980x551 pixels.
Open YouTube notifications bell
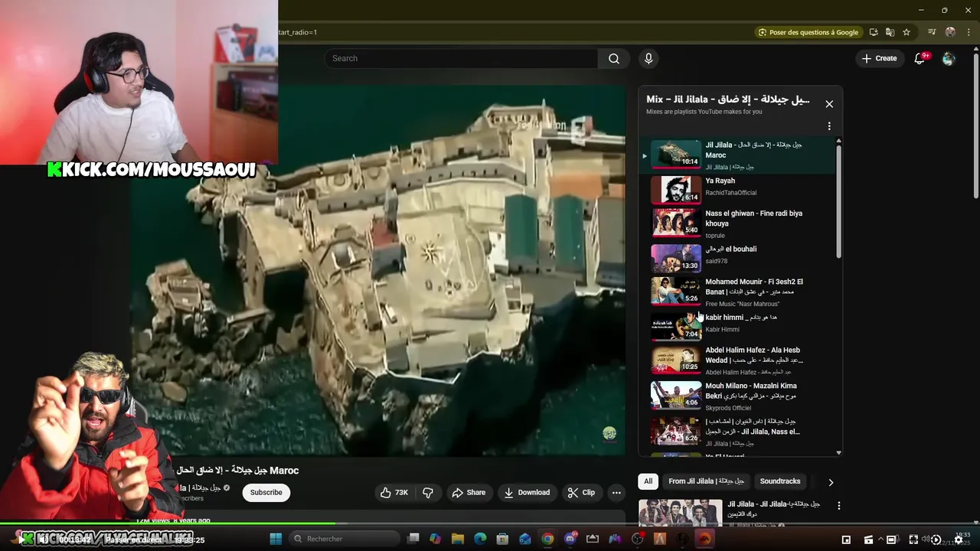pyautogui.click(x=920, y=59)
